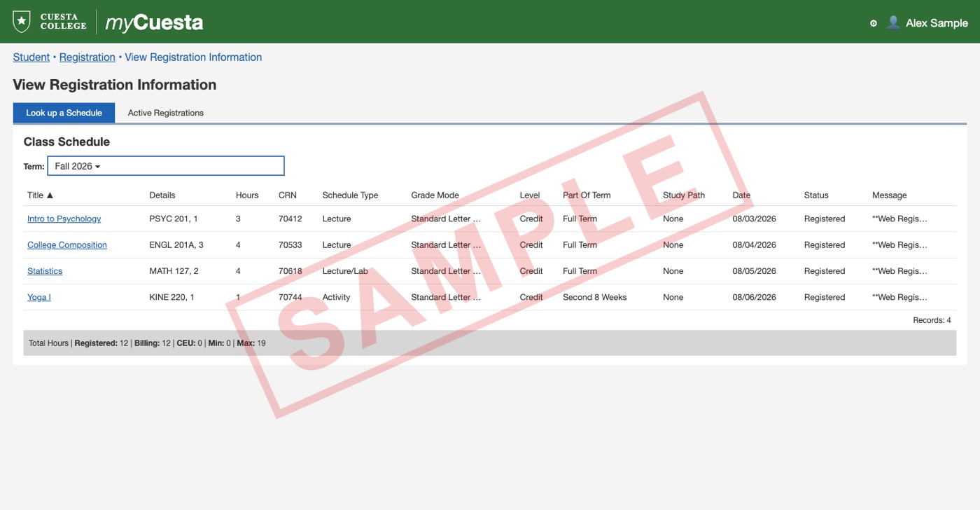Open the Fall 2026 term dropdown
This screenshot has height=510, width=980.
pyautogui.click(x=166, y=166)
